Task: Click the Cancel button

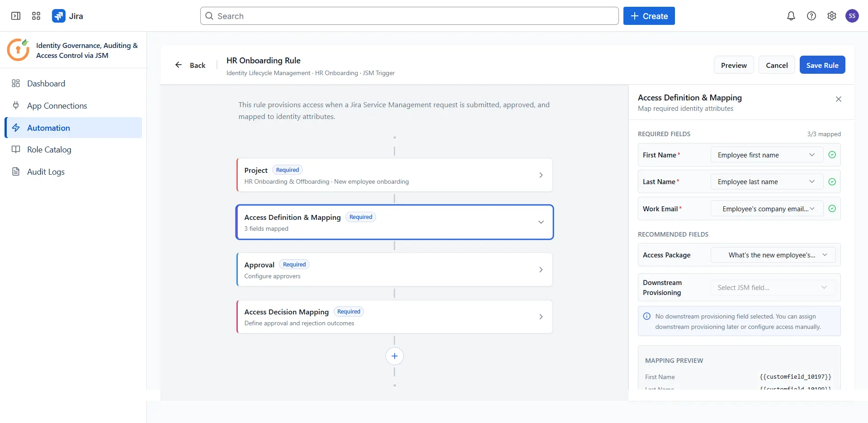Action: click(x=777, y=65)
